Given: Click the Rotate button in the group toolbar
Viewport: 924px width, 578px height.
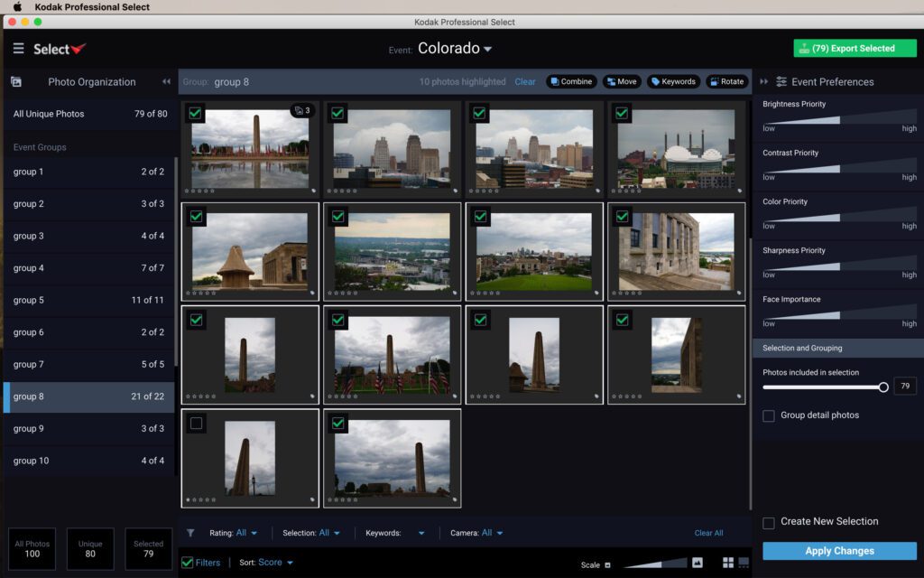Looking at the screenshot, I should click(x=726, y=82).
